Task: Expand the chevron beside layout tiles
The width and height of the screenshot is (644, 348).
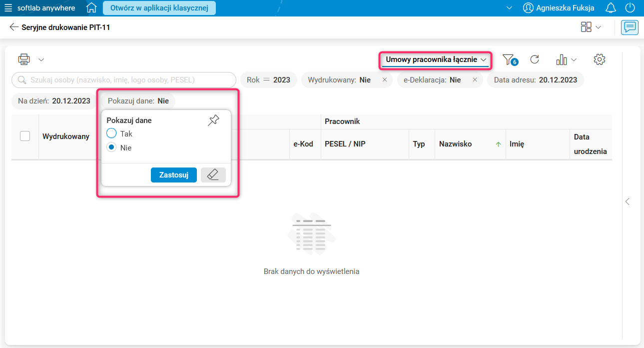Action: point(598,27)
